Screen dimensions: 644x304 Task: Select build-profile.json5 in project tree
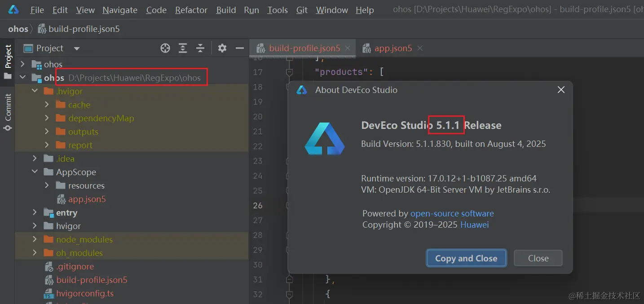(x=92, y=280)
